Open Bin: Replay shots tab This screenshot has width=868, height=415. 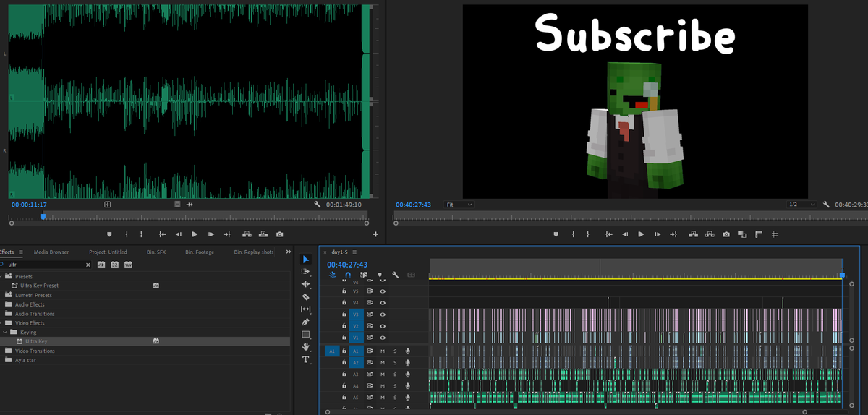[x=253, y=252]
